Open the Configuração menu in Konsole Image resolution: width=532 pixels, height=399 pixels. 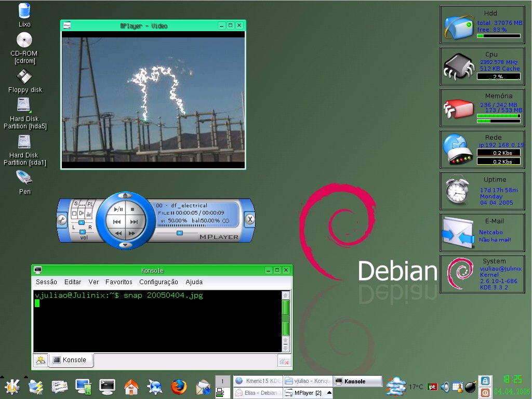(158, 282)
